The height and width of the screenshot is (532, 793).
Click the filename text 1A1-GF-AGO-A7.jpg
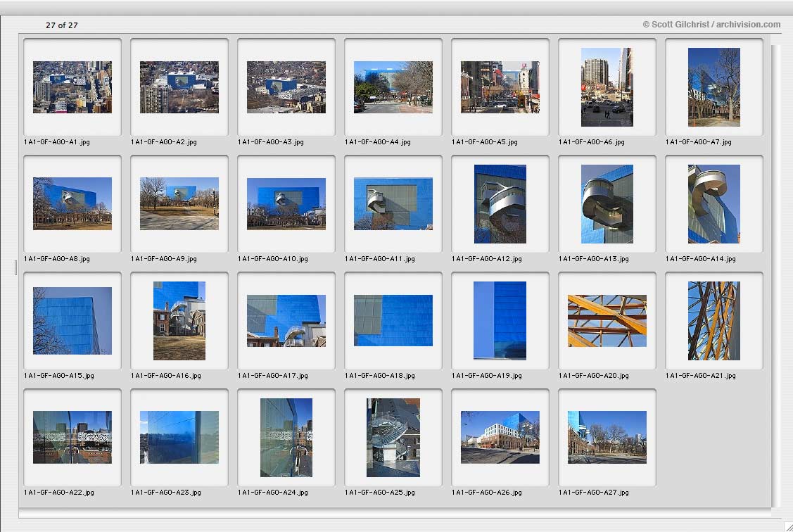(699, 142)
